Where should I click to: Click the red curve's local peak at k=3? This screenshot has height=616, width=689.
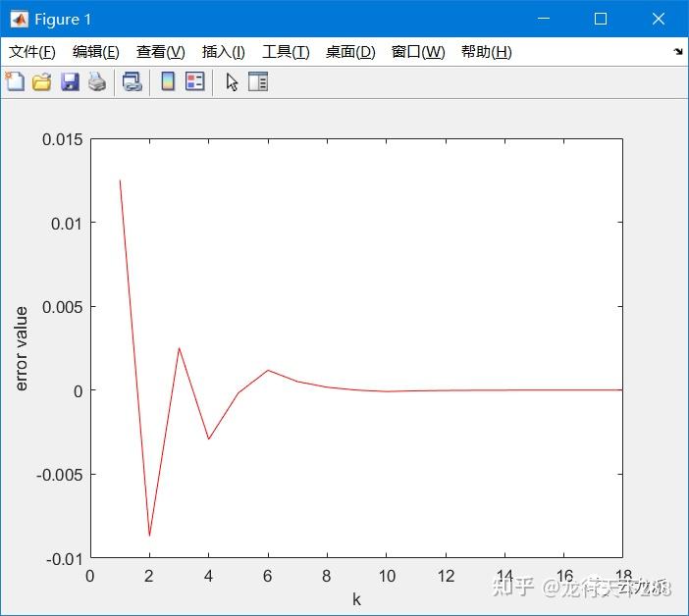click(179, 348)
